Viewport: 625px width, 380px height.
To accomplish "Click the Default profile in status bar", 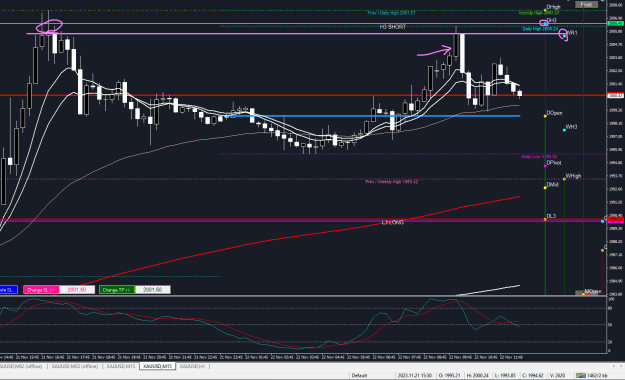I will pyautogui.click(x=359, y=375).
